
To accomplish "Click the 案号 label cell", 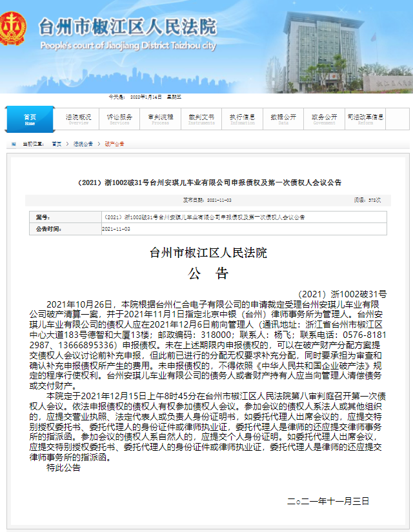I will click(x=65, y=217).
